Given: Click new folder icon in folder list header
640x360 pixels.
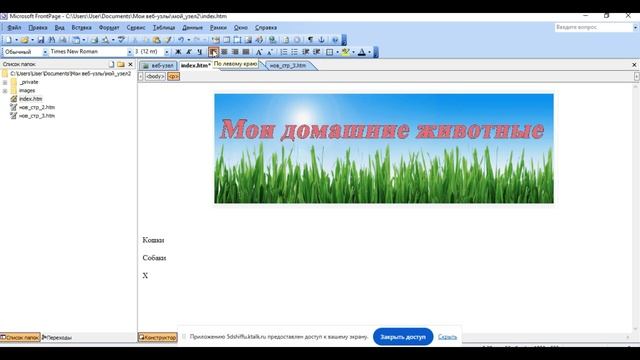Looking at the screenshot, I should 121,64.
